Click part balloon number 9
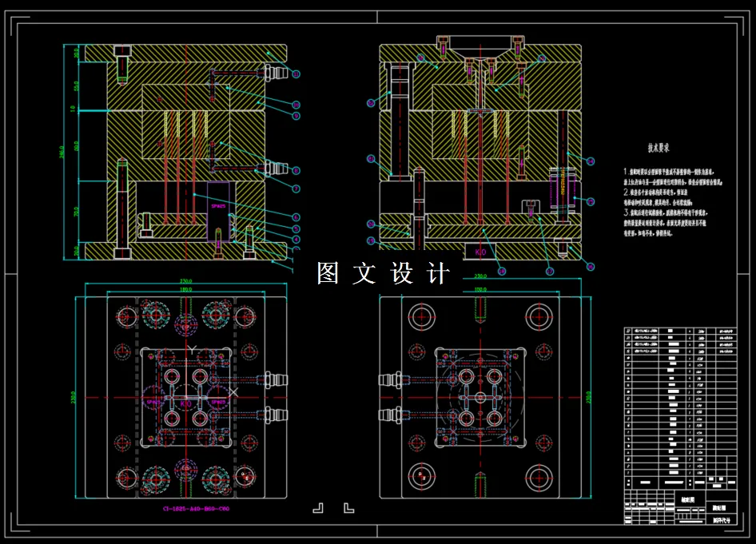The width and height of the screenshot is (756, 544). (296, 116)
